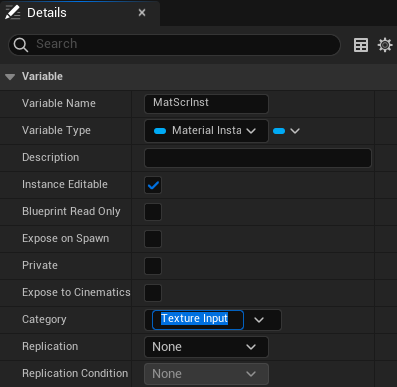Screen dimensions: 397x387
Task: Click the Description label text
Action: click(50, 157)
